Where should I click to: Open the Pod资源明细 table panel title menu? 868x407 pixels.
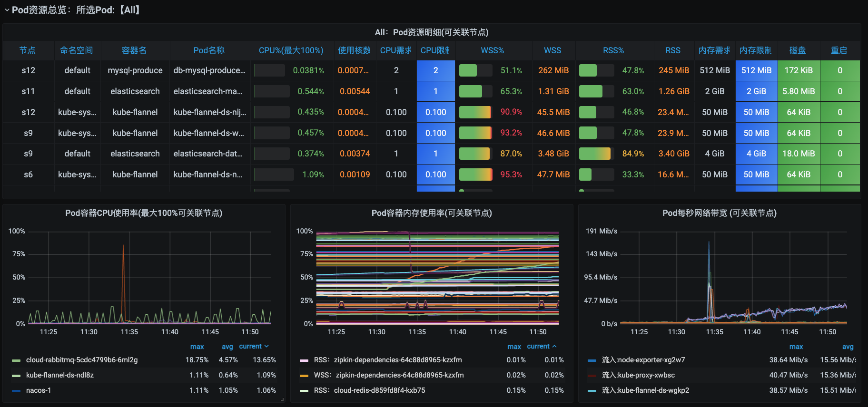432,32
